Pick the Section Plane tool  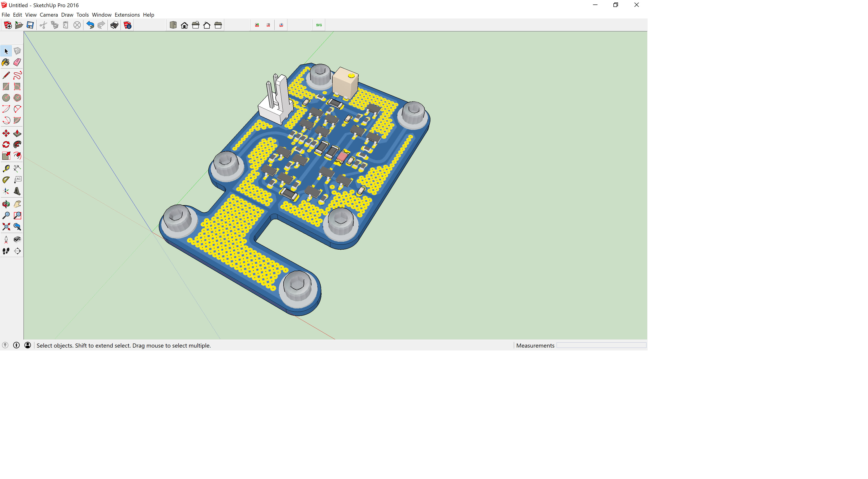point(18,251)
